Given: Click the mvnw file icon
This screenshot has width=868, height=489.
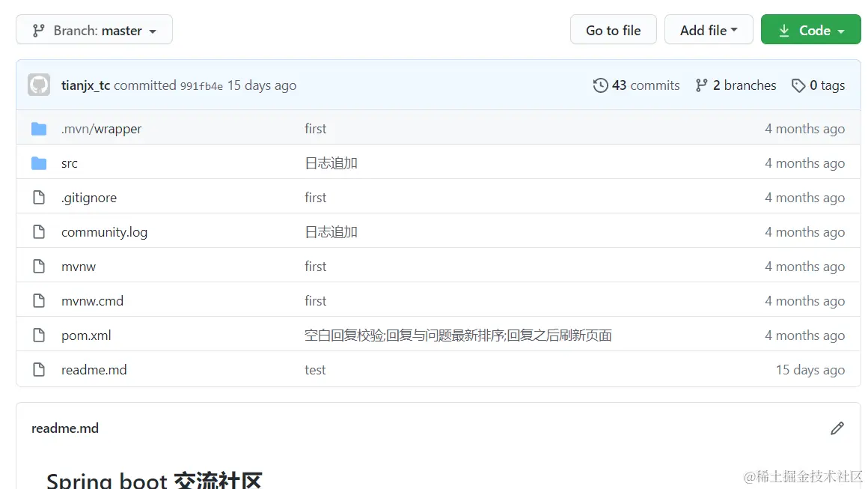Looking at the screenshot, I should point(39,266).
